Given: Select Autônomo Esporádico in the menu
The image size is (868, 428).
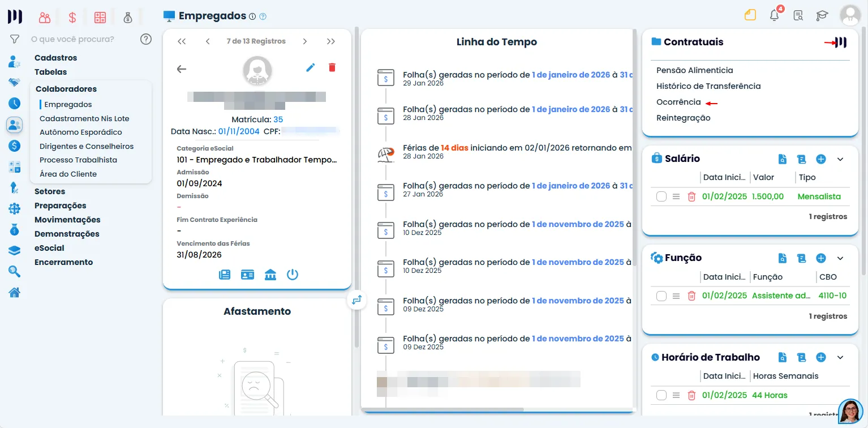Looking at the screenshot, I should pyautogui.click(x=81, y=132).
